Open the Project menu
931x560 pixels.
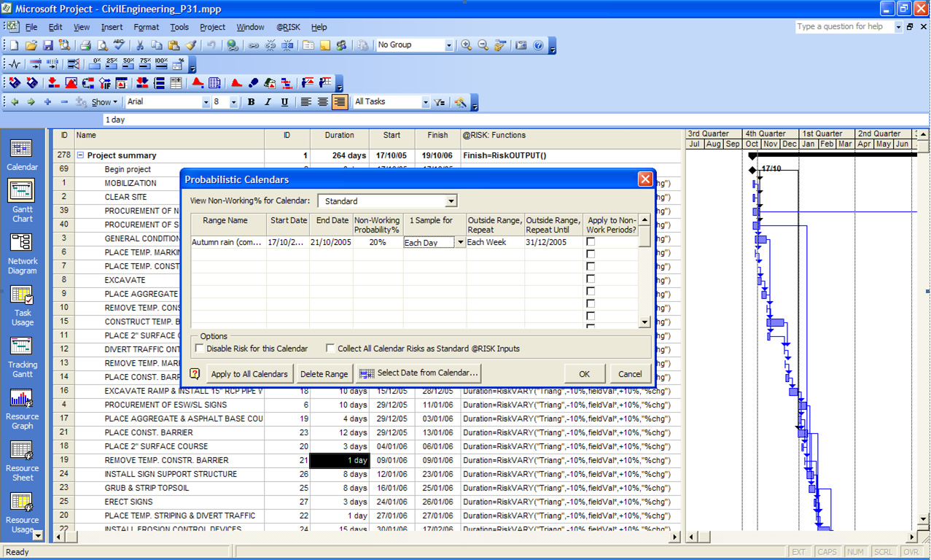click(212, 27)
